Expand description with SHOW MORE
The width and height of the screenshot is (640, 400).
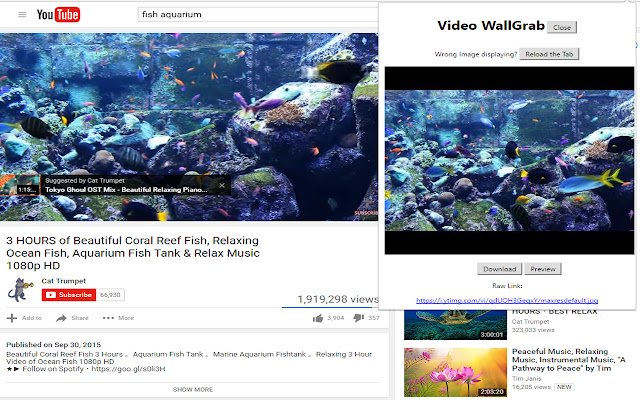point(193,389)
